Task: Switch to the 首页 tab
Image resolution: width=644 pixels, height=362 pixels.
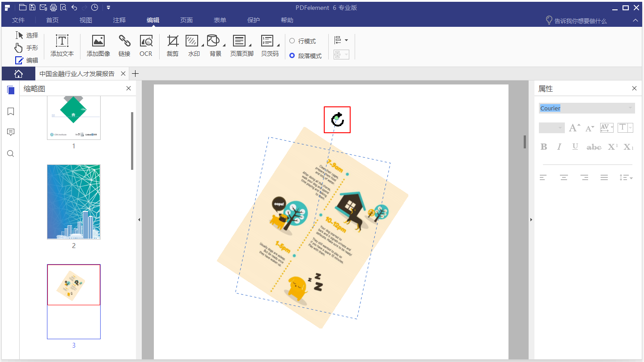Action: (x=52, y=20)
